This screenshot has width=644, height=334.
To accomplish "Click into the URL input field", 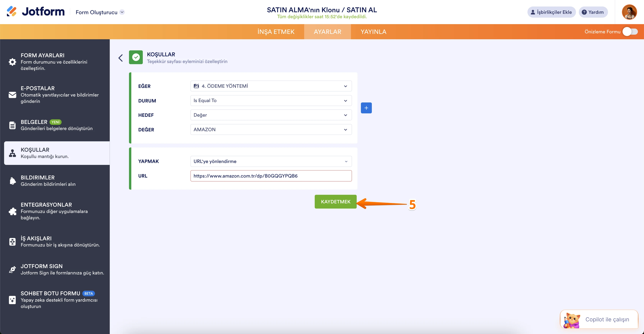I will pyautogui.click(x=271, y=176).
